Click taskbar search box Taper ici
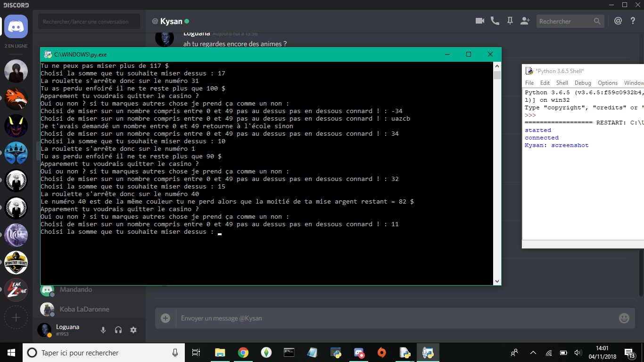This screenshot has height=362, width=644. point(103,353)
